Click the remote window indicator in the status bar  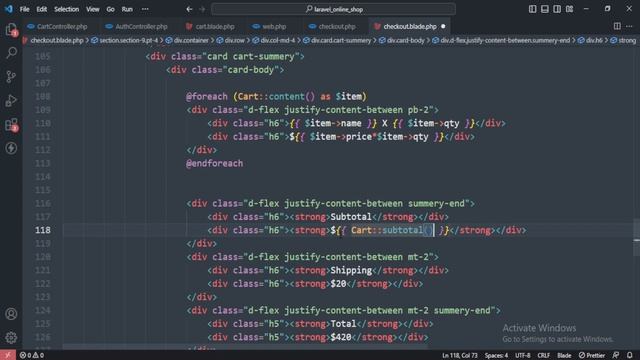(x=8, y=355)
